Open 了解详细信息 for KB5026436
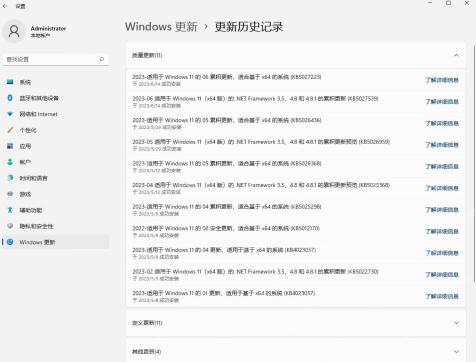 pyautogui.click(x=442, y=123)
